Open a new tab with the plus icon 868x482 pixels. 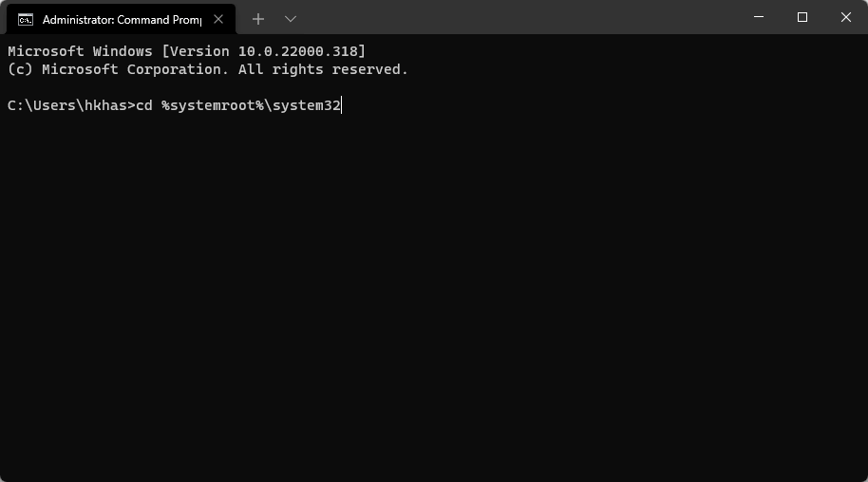point(258,19)
